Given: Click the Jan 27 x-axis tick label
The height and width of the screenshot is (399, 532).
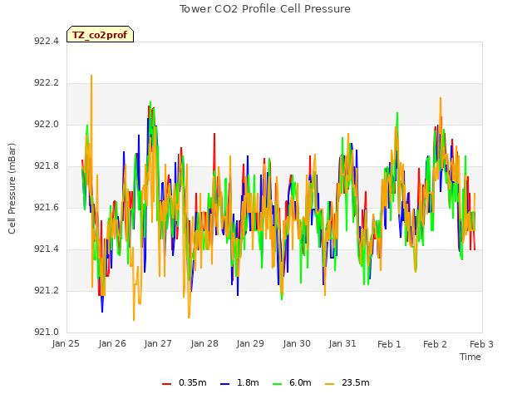Looking at the screenshot, I should (x=158, y=343).
